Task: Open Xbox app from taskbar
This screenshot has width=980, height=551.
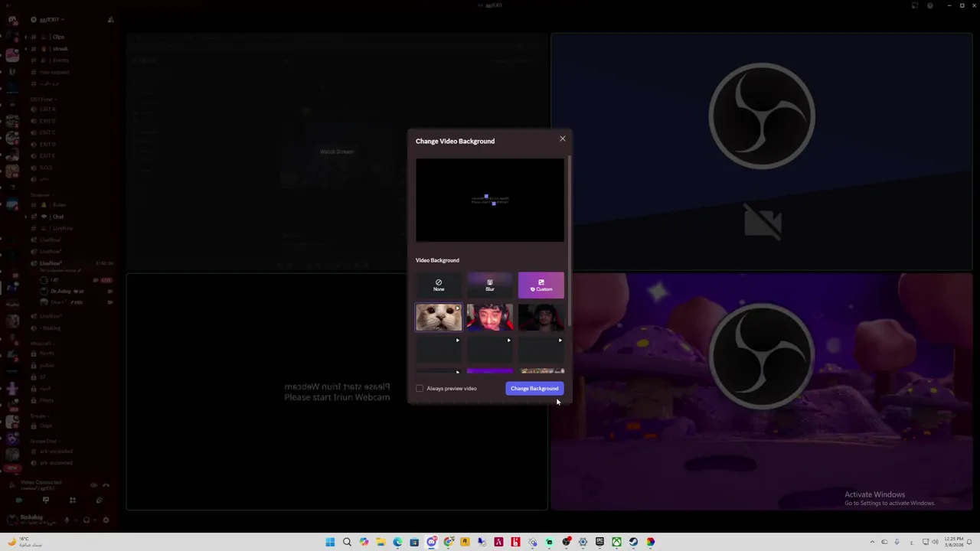Action: click(x=616, y=542)
